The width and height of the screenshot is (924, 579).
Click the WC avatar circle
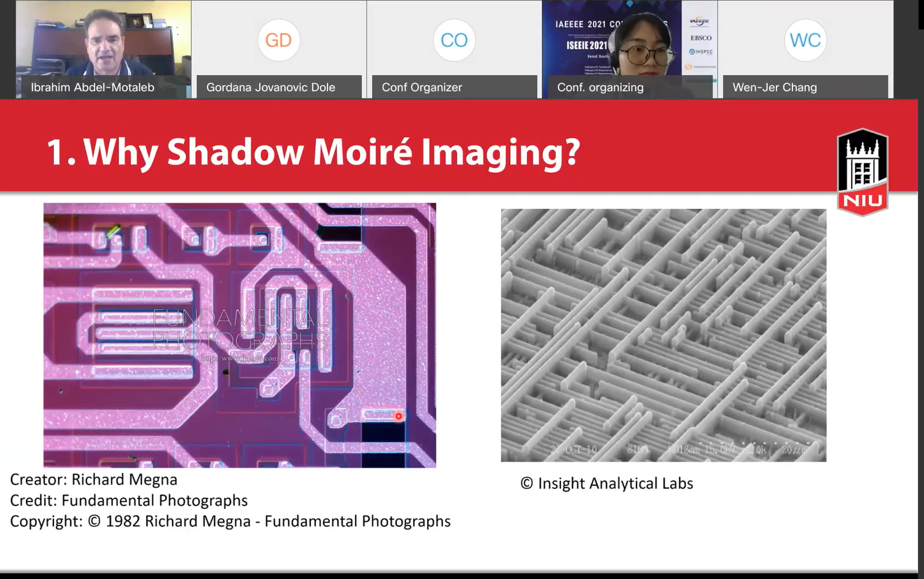tap(805, 41)
